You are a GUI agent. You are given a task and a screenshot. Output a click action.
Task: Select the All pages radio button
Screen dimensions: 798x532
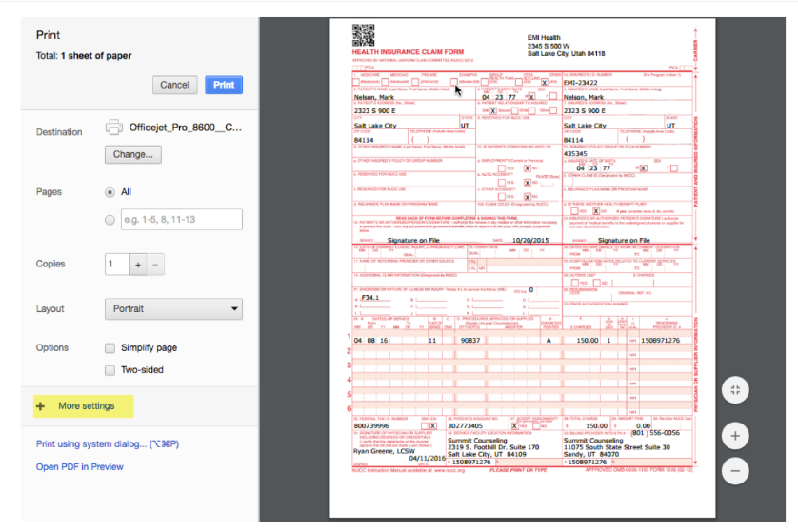pos(110,192)
